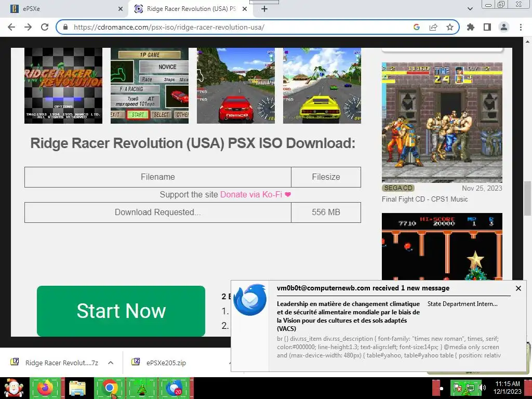
Task: Open the Christmas star game thumbnail
Action: point(442,247)
